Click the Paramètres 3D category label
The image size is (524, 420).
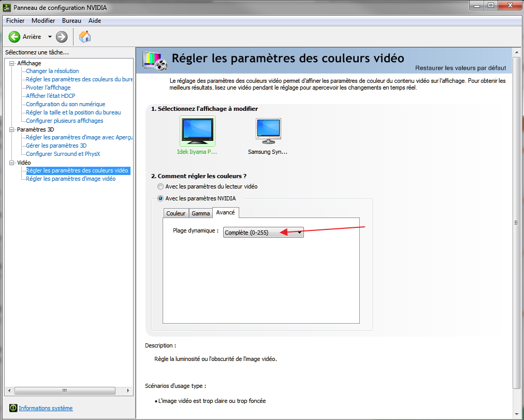(35, 129)
